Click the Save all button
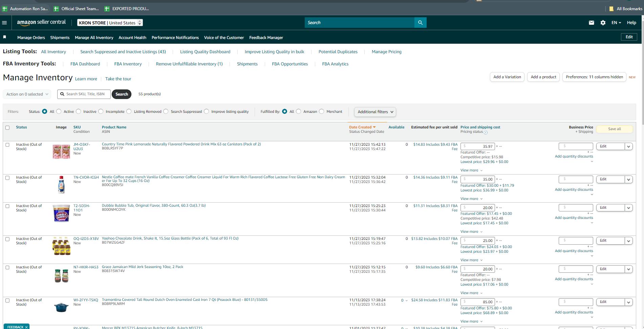Screen dimensions: 644x329 tap(615, 129)
